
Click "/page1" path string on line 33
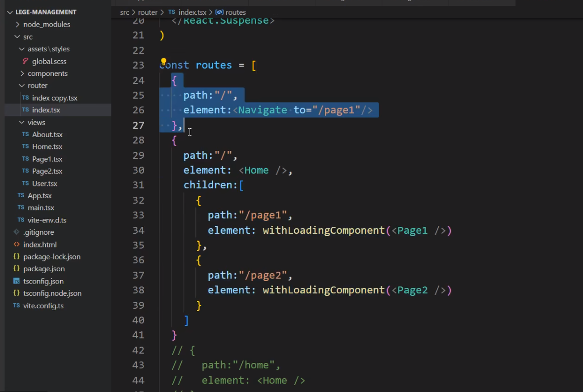coord(263,215)
